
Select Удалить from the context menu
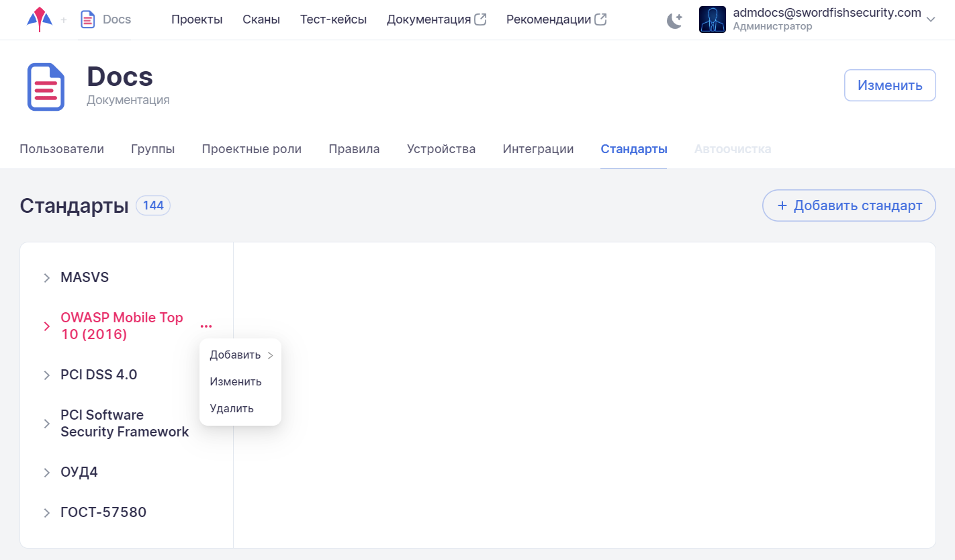coord(232,408)
